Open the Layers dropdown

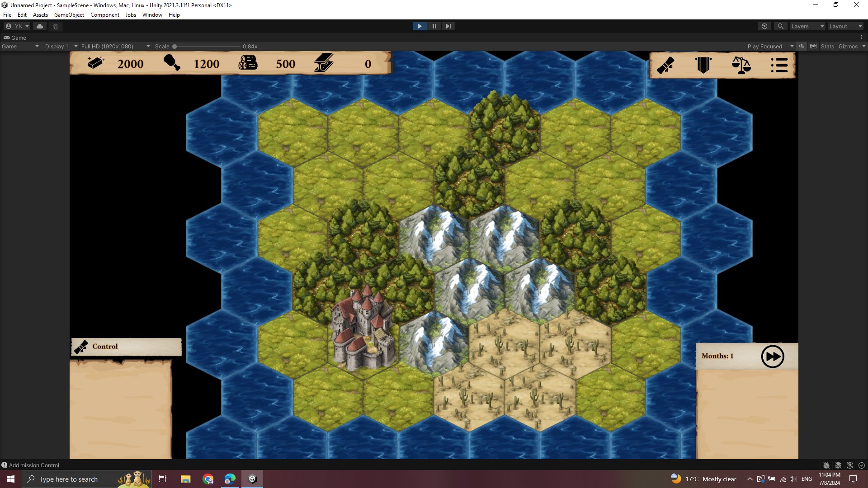pyautogui.click(x=807, y=26)
